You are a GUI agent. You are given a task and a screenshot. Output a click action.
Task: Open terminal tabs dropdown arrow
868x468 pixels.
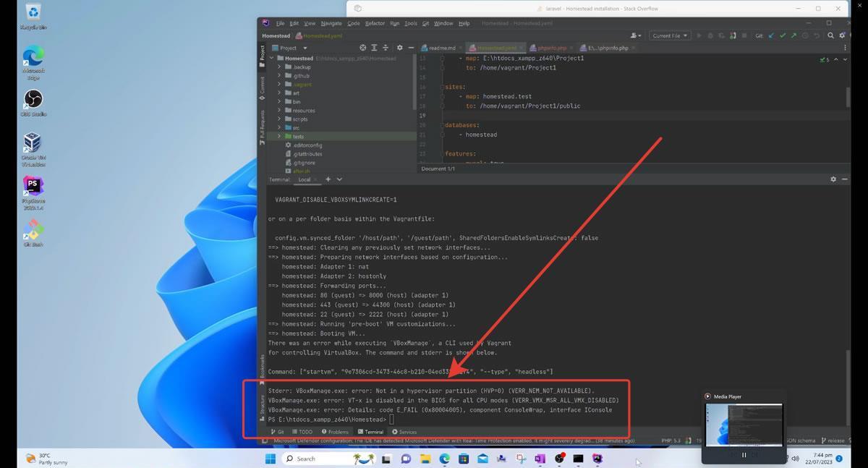pyautogui.click(x=339, y=179)
